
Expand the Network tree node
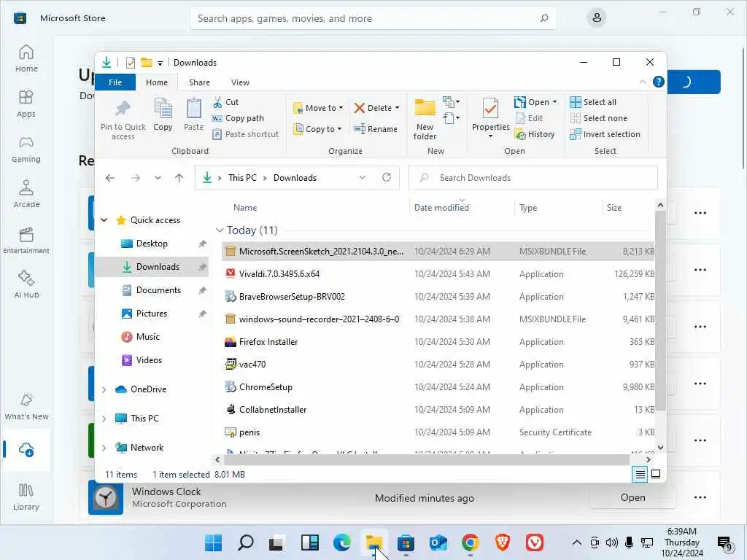pos(104,448)
